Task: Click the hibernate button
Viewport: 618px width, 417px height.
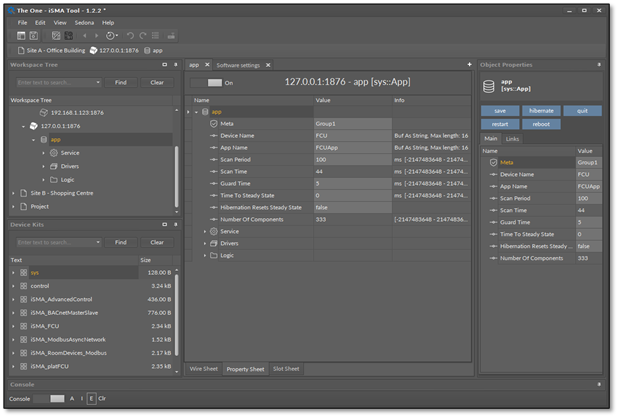Action: tap(541, 111)
